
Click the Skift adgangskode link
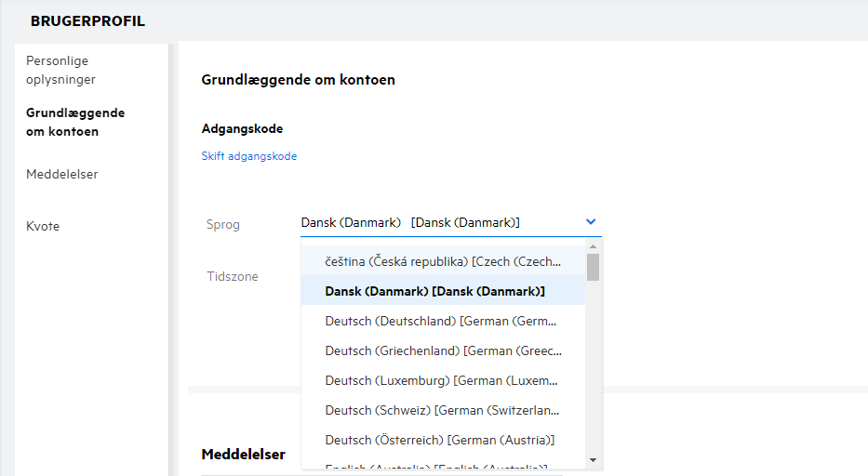(249, 156)
